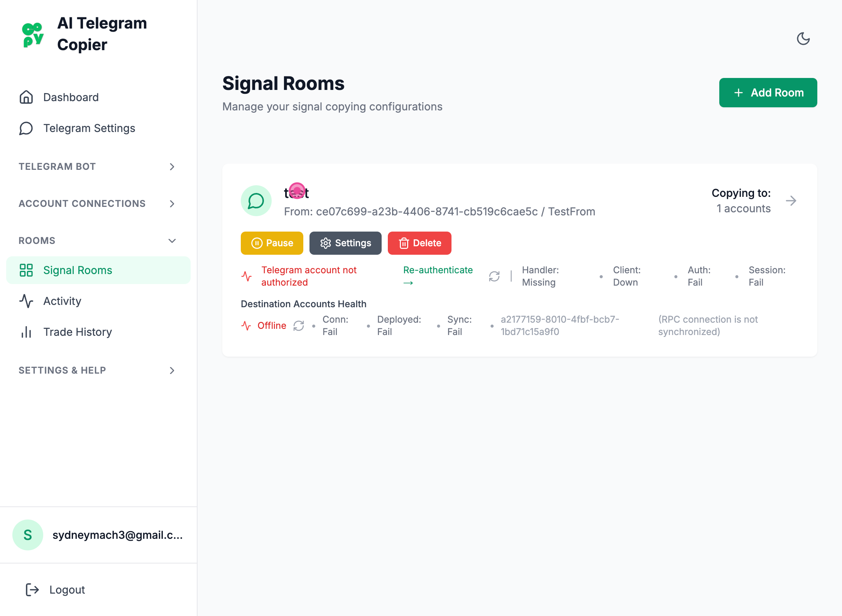Click the user avatar with letter S

28,535
